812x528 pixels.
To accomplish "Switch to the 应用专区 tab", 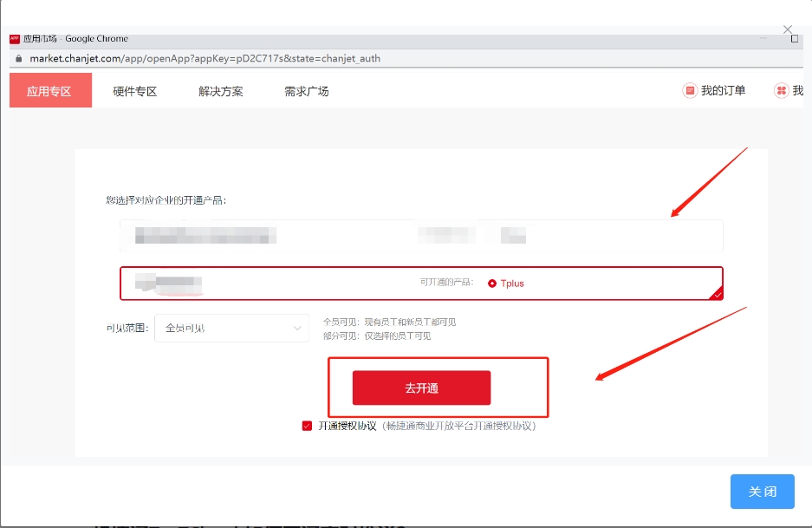I will pos(49,91).
